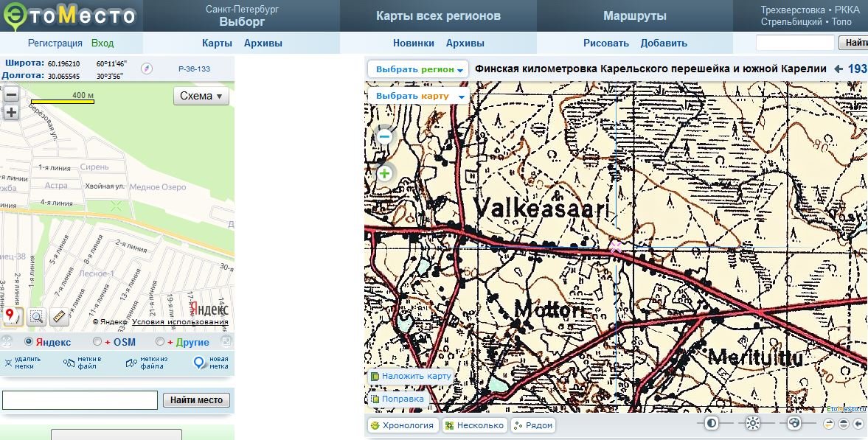The image size is (868, 440).
Task: Click удалить метки to remove markers
Action: point(22,363)
